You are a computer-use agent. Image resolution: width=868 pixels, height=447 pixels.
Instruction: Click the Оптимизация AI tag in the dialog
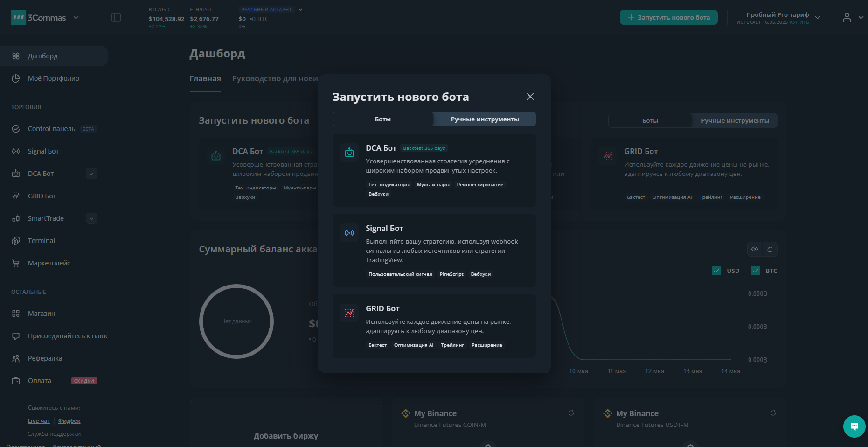point(414,345)
